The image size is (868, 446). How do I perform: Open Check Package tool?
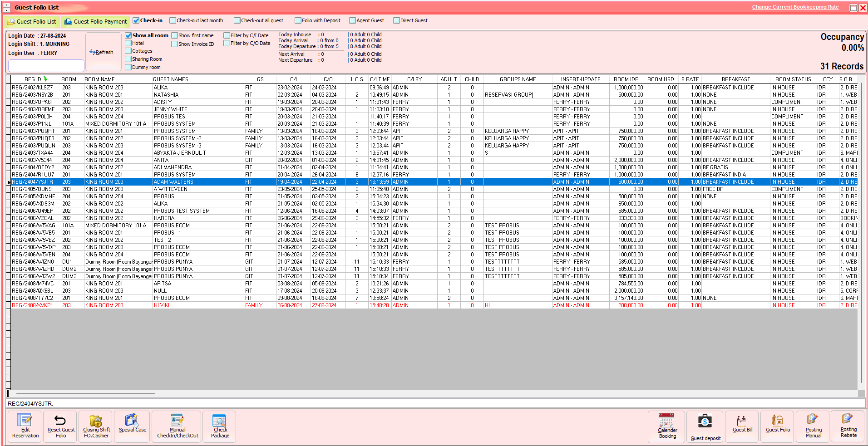[220, 426]
